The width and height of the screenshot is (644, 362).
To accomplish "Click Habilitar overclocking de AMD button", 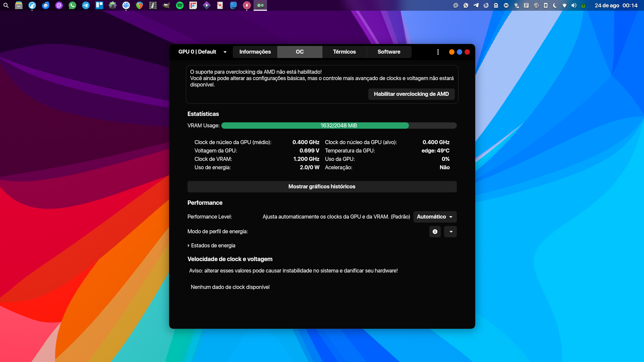I will coord(411,94).
